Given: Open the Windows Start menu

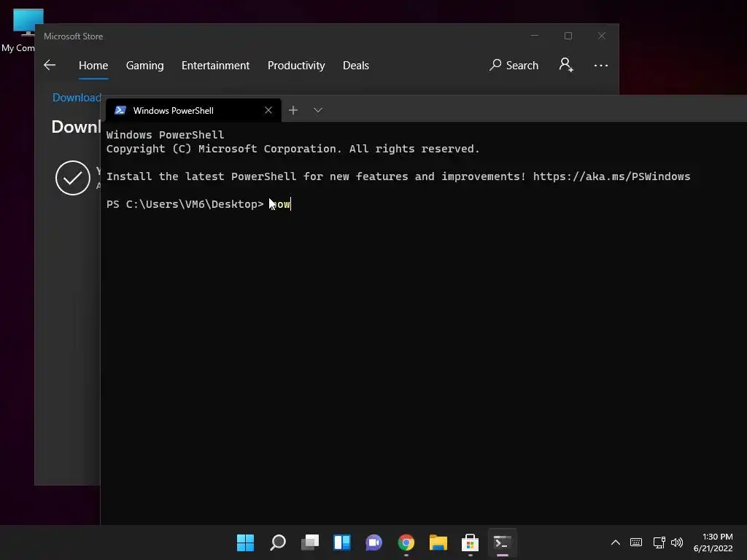Looking at the screenshot, I should (x=245, y=542).
